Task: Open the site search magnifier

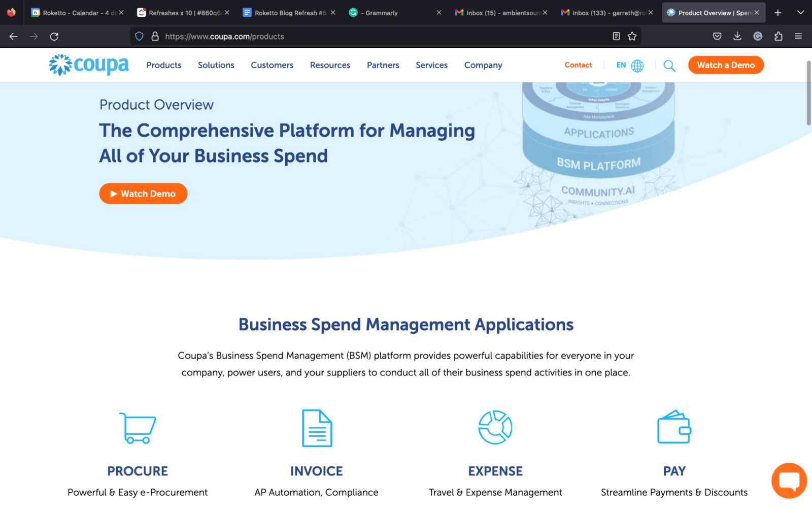Action: point(669,66)
